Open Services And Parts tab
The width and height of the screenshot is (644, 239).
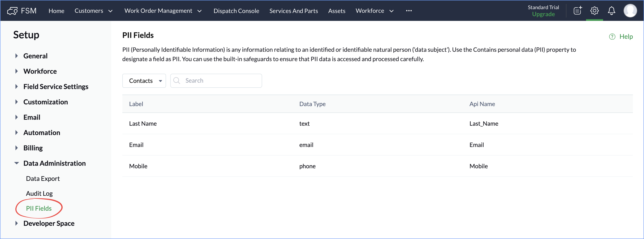[x=293, y=11]
